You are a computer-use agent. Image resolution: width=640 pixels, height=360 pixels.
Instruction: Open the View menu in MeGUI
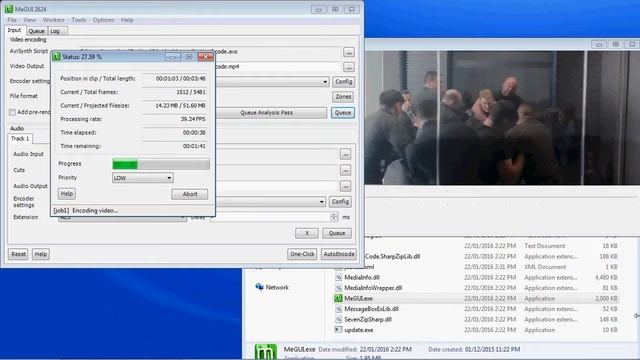[29, 20]
